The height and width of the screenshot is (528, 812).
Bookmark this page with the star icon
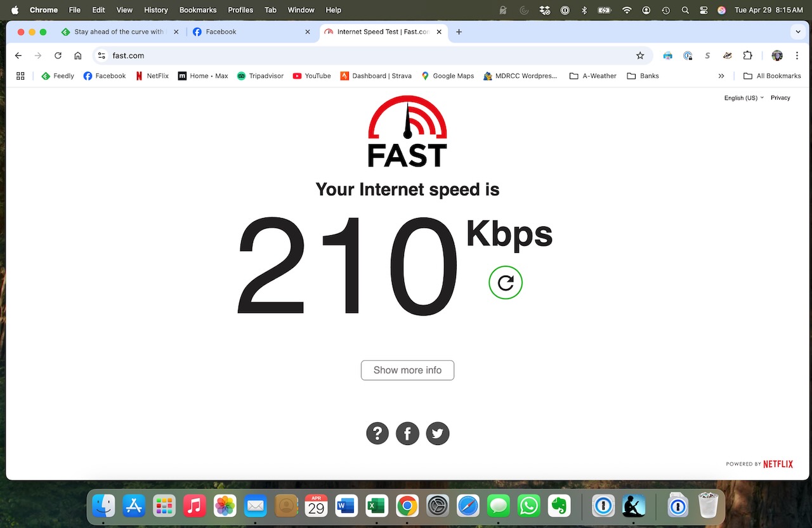click(640, 56)
